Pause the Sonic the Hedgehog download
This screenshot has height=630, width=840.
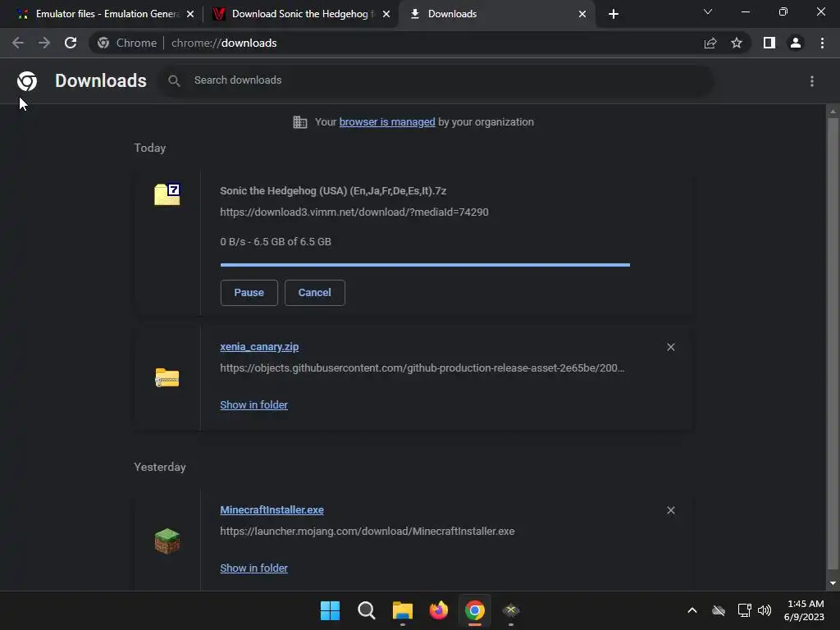coord(249,293)
